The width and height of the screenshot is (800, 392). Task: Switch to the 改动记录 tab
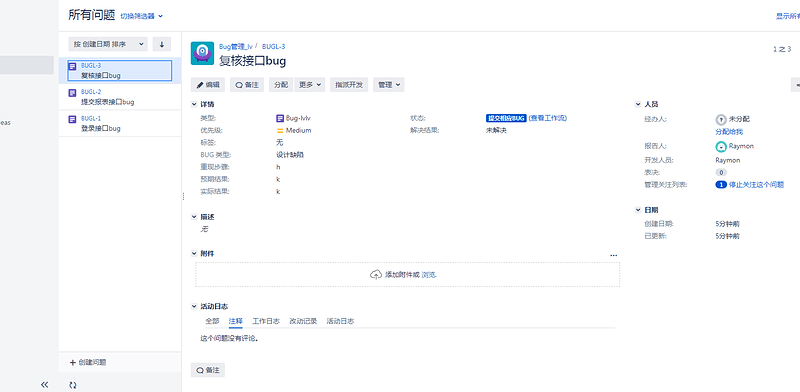pyautogui.click(x=303, y=321)
